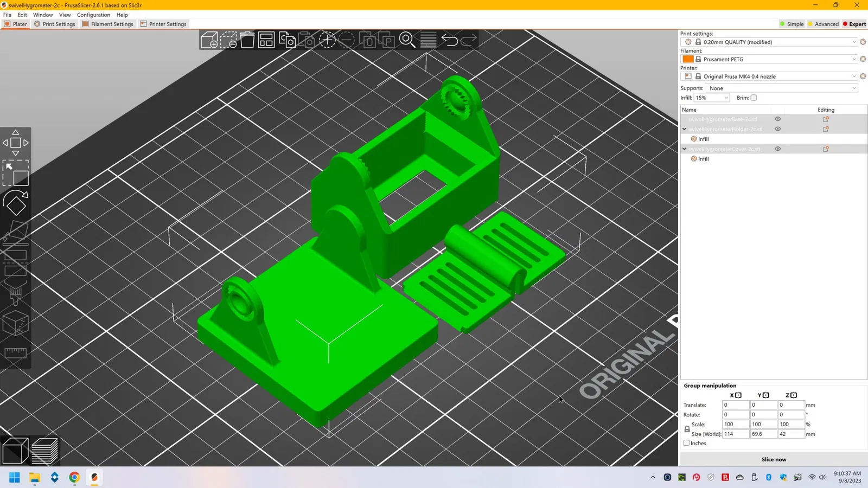This screenshot has height=488, width=868.
Task: Open the Help menu
Action: pos(122,15)
